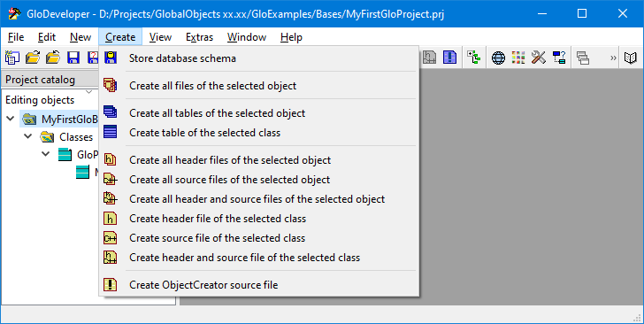Image resolution: width=644 pixels, height=324 pixels.
Task: Click the green tree hierarchy toolbar icon
Action: [x=474, y=58]
